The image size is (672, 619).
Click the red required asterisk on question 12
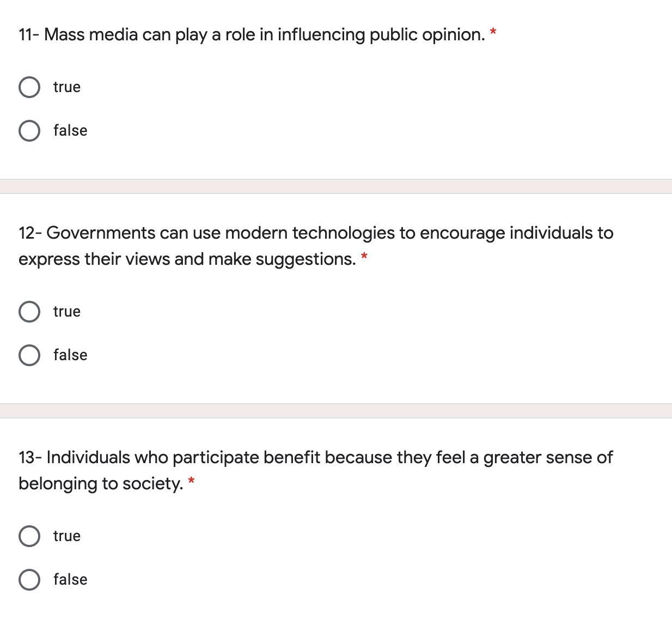pos(364,257)
